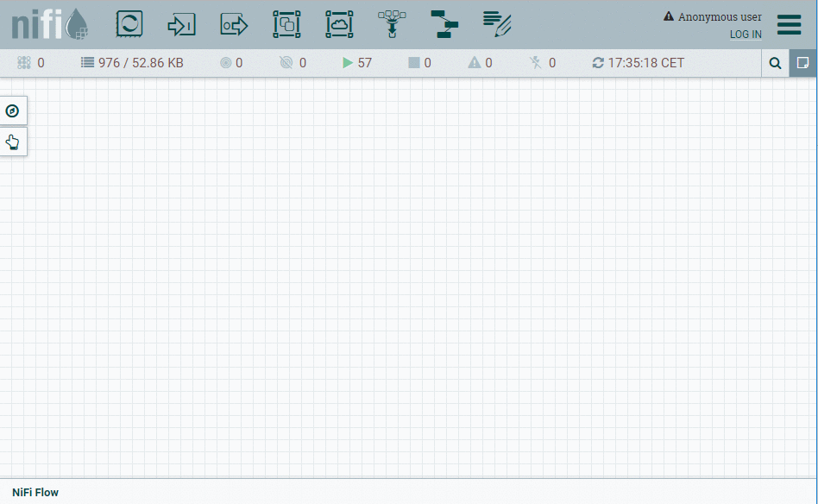
Task: Click the Output Port icon
Action: pos(234,25)
